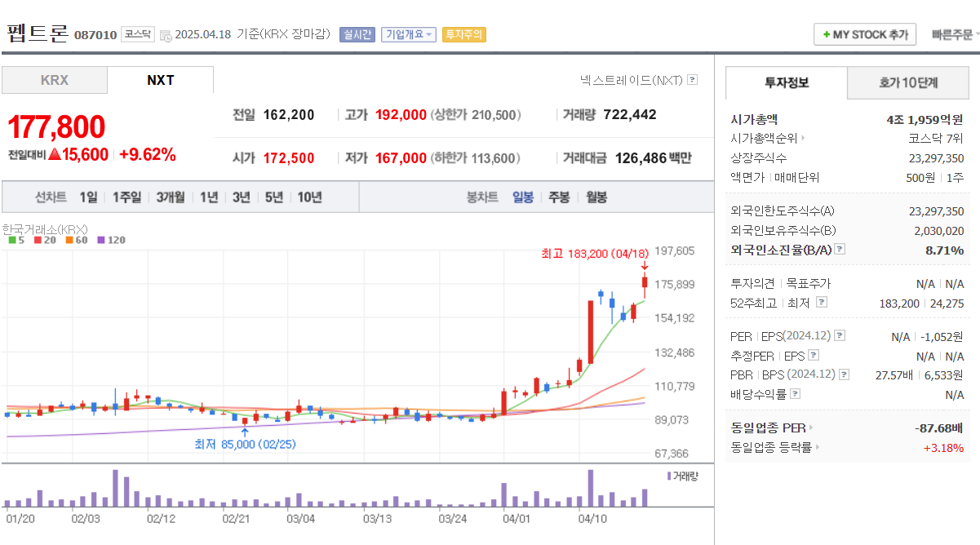Select the 주봉 chart view
980x545 pixels.
pyautogui.click(x=558, y=196)
